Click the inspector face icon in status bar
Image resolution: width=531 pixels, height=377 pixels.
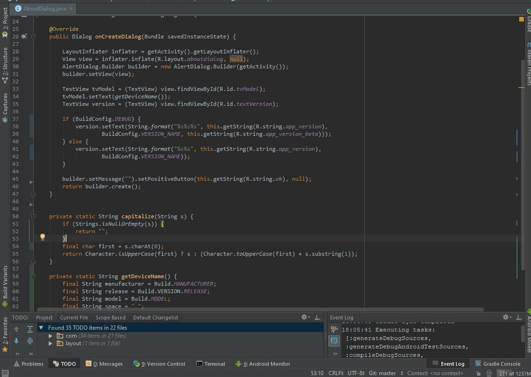(489, 373)
